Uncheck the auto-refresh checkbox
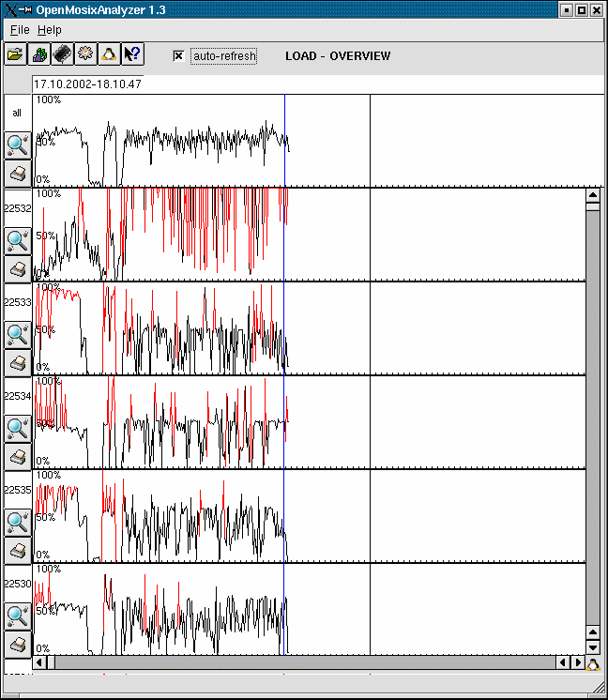The width and height of the screenshot is (608, 700). tap(178, 56)
